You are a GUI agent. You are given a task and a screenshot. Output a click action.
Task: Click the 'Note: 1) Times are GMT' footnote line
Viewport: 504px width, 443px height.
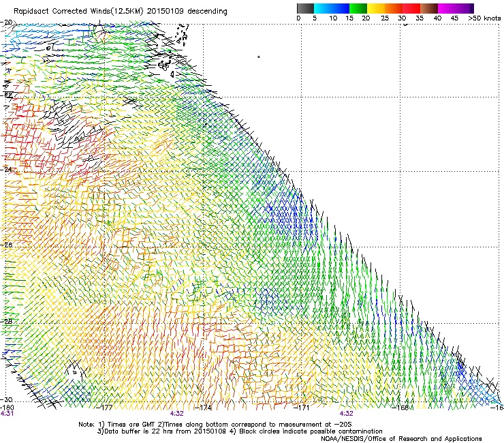(215, 425)
